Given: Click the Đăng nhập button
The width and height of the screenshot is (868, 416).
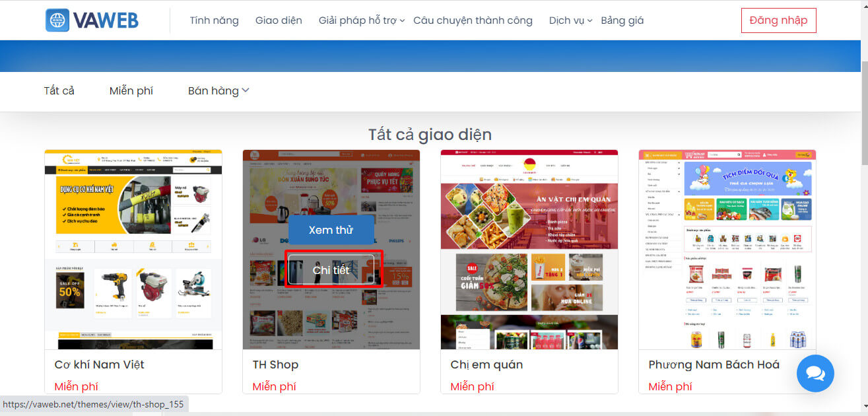Looking at the screenshot, I should tap(778, 20).
